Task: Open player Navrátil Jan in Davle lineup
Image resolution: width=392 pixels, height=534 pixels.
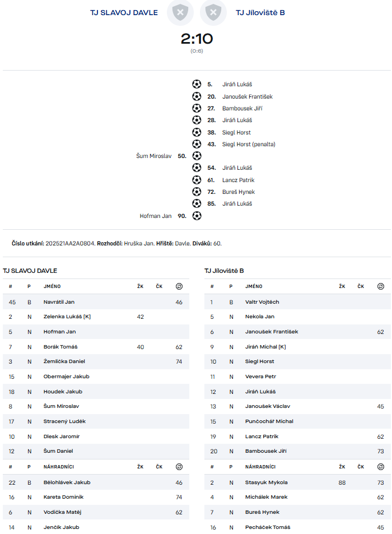Action: coord(59,302)
